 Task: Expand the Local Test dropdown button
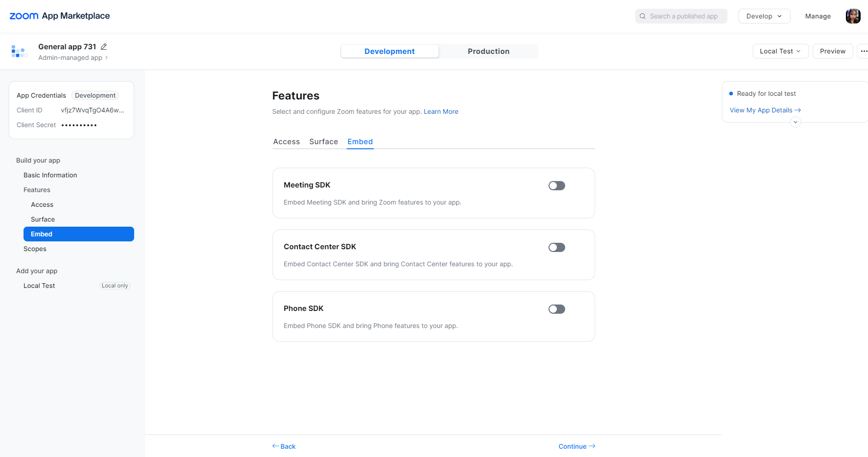(x=780, y=51)
